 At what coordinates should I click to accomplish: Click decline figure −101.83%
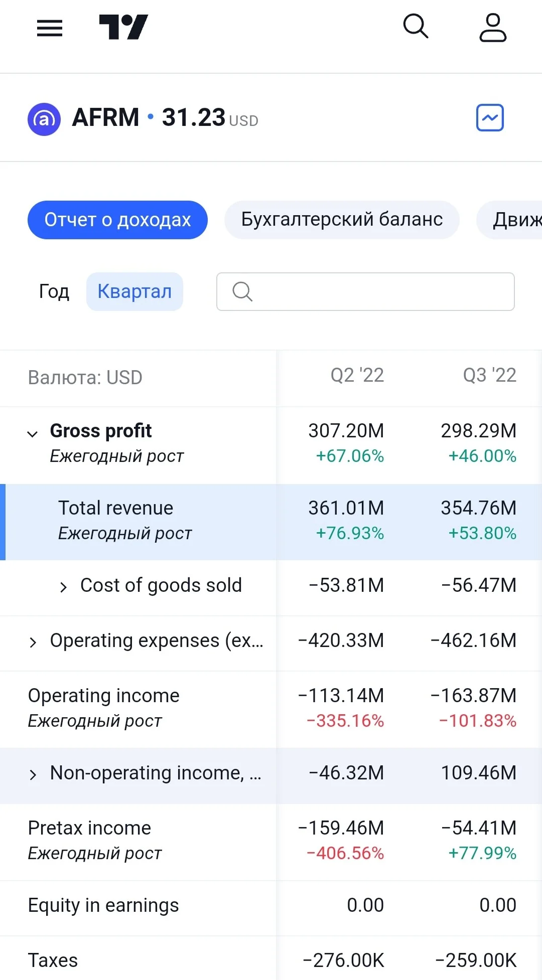tap(478, 721)
